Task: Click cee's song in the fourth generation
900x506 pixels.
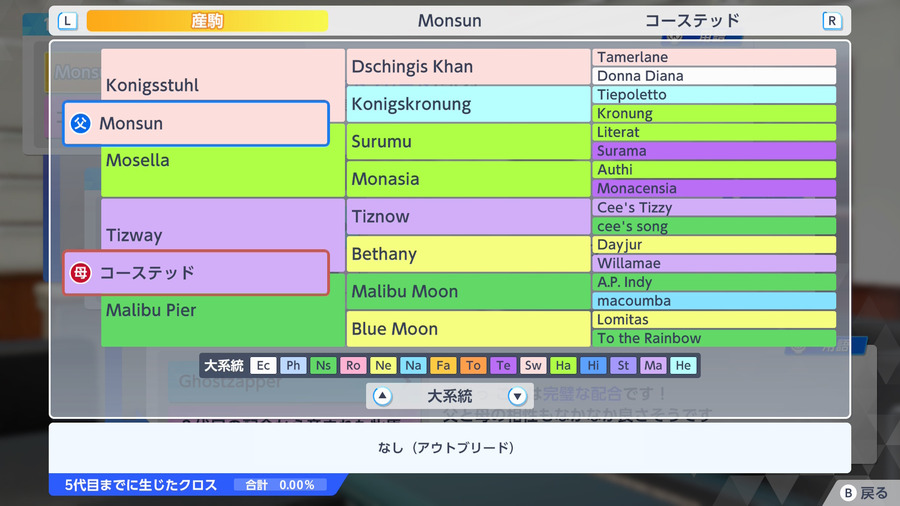Action: (714, 226)
